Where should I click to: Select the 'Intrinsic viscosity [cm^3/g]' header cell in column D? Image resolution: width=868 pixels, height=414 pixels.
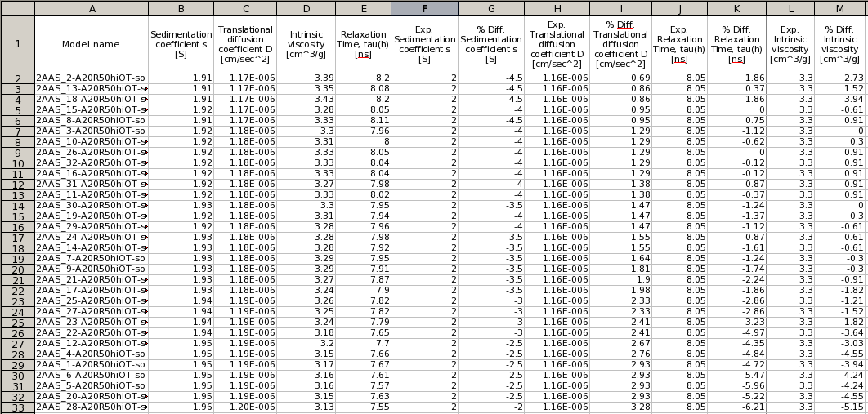(x=306, y=44)
